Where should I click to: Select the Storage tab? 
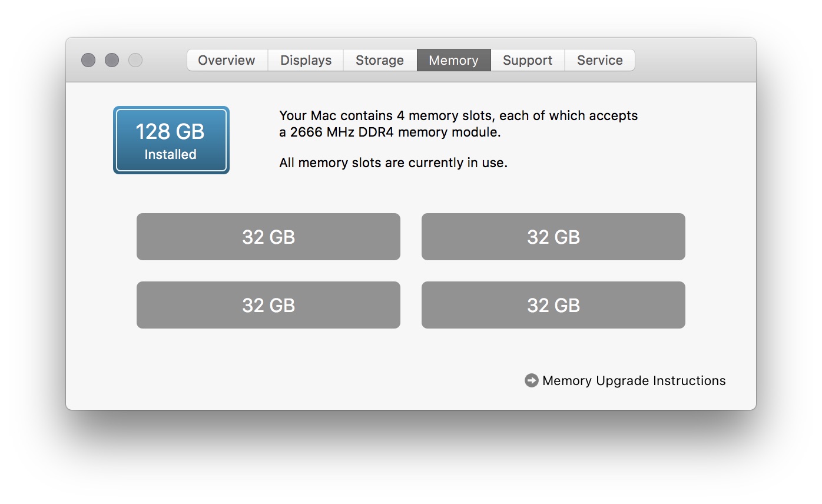tap(380, 60)
